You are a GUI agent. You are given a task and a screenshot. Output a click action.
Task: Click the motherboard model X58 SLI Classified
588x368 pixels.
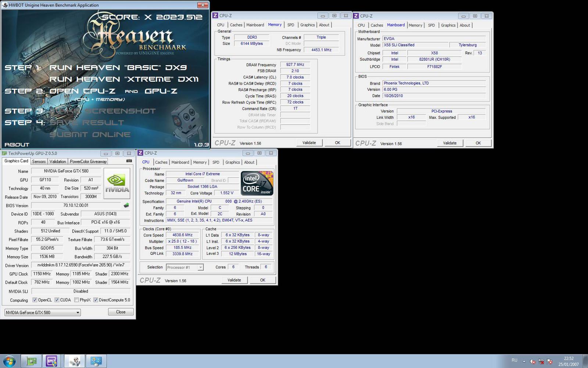415,45
